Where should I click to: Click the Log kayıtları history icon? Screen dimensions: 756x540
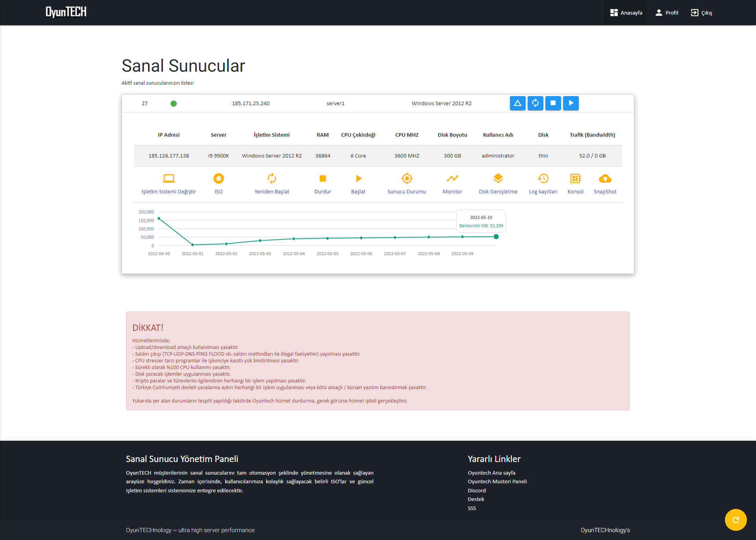(543, 178)
